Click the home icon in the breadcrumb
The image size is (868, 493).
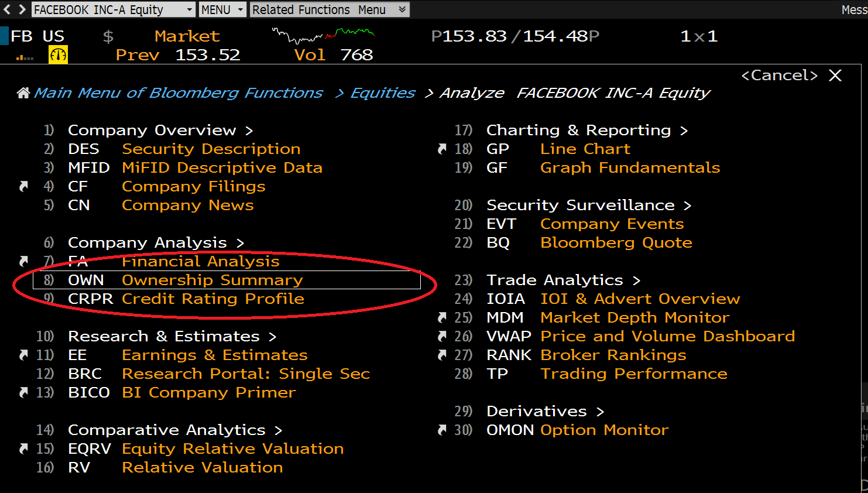pyautogui.click(x=23, y=93)
